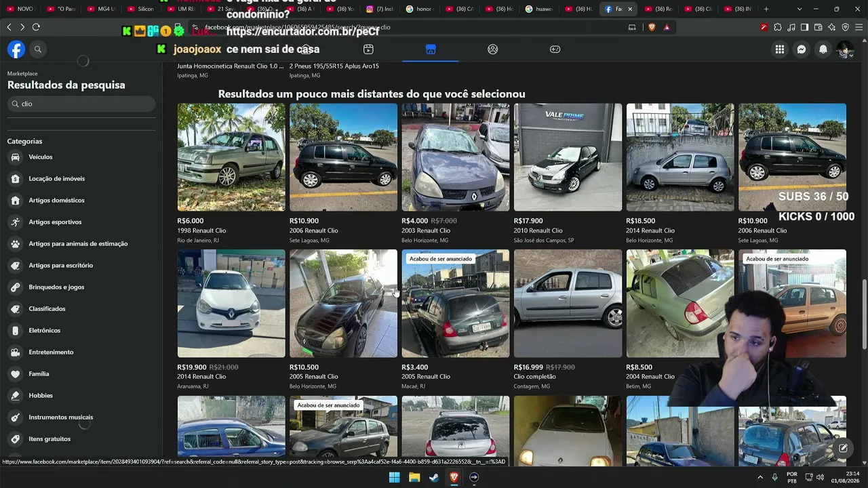The width and height of the screenshot is (868, 488).
Task: Switch to the 'honor' Google tab
Action: (420, 9)
